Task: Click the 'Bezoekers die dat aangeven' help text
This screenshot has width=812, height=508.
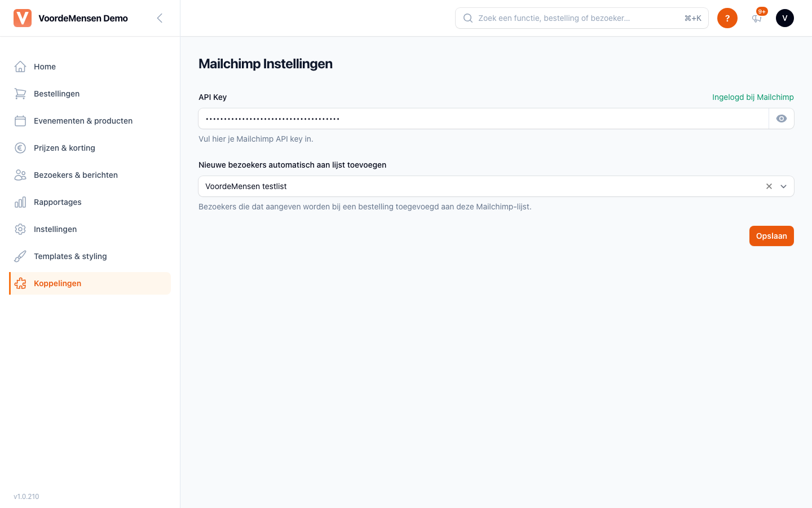Action: tap(365, 207)
